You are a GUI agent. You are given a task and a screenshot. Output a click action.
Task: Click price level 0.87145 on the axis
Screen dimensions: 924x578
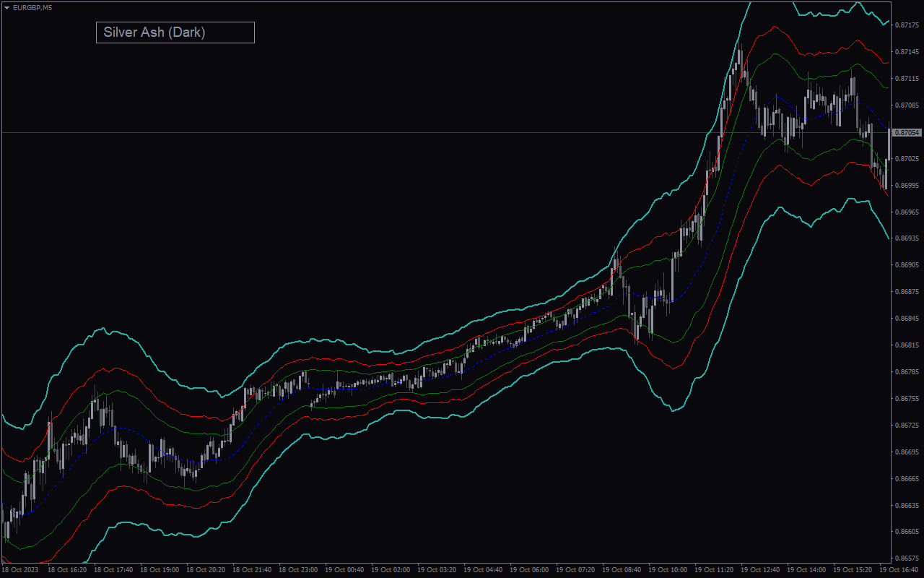pos(907,52)
